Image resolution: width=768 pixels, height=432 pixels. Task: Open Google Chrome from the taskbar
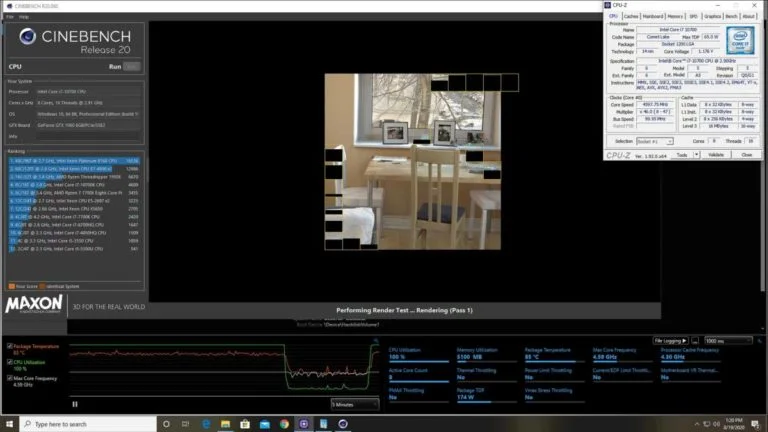tap(284, 424)
